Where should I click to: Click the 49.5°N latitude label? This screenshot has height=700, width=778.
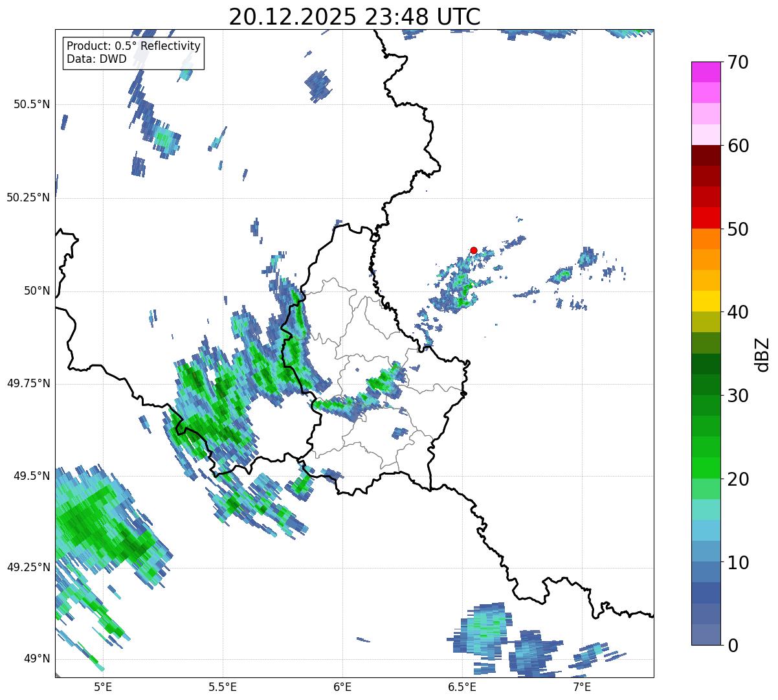click(x=32, y=476)
